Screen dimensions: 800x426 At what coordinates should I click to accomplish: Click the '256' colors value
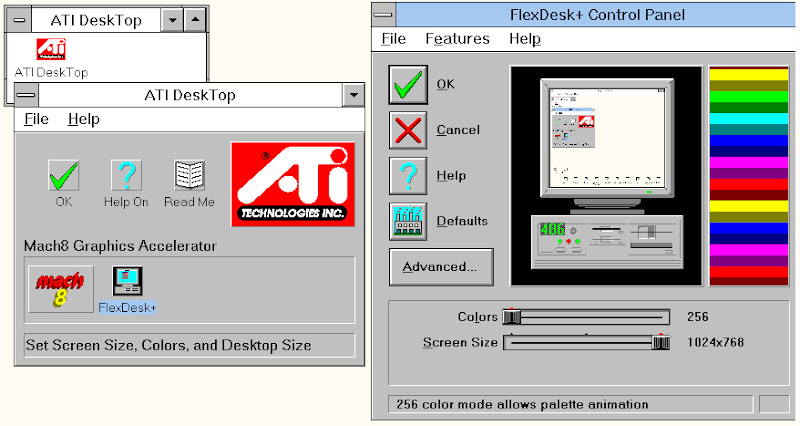[x=697, y=317]
